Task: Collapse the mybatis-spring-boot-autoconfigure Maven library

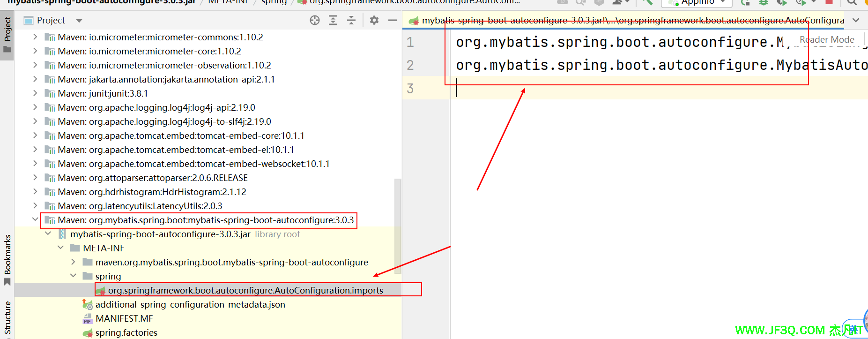Action: click(x=35, y=219)
